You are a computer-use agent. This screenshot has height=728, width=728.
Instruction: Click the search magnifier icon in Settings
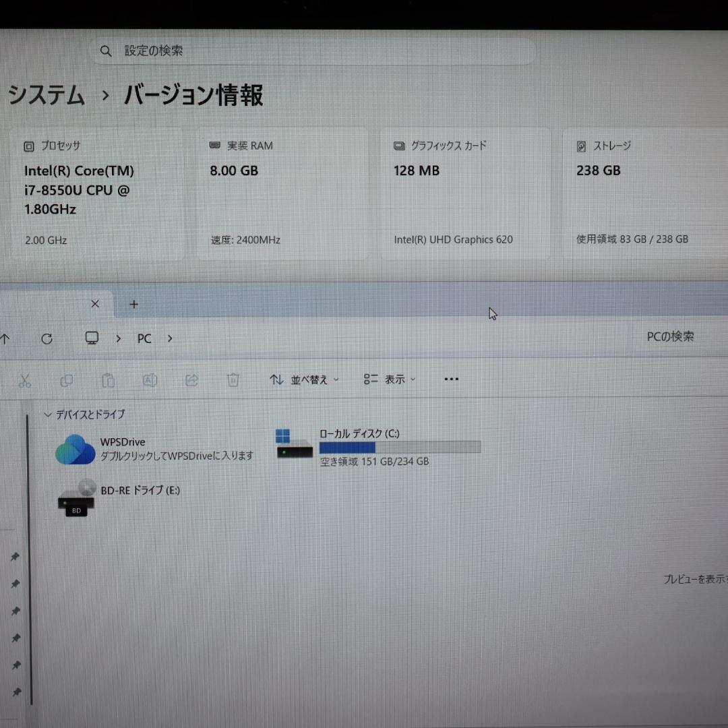(106, 51)
